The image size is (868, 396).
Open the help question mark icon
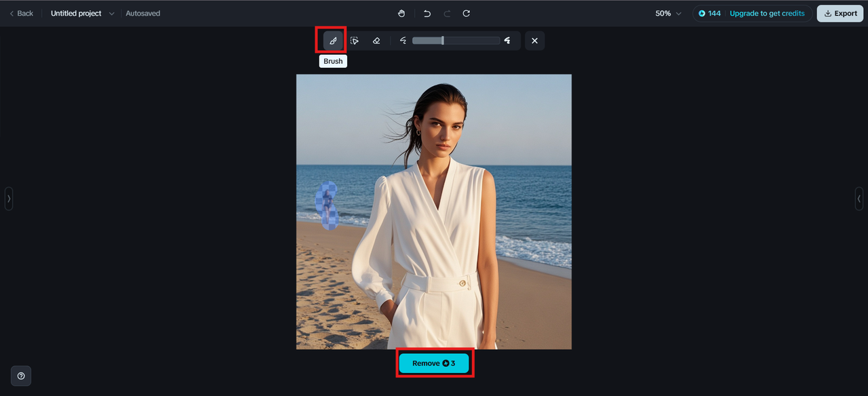[x=21, y=376]
